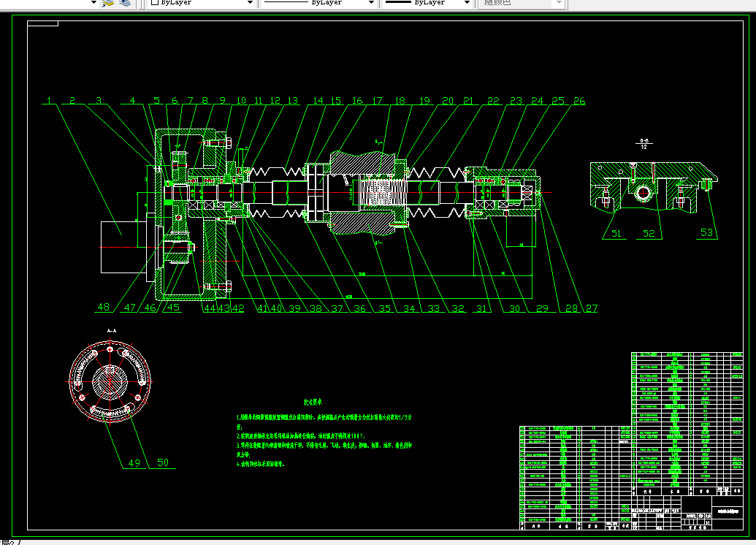This screenshot has width=756, height=545.
Task: Select part number label 17
Action: (377, 100)
